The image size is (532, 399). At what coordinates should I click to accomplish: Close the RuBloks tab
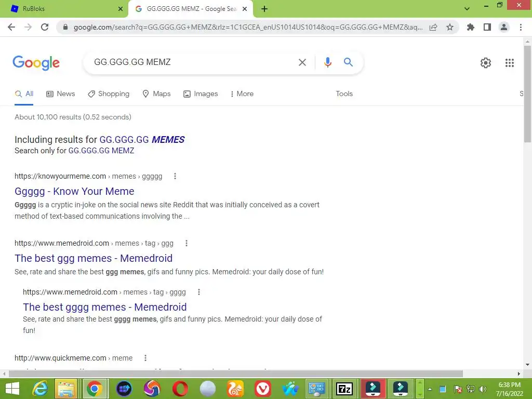[x=121, y=9]
